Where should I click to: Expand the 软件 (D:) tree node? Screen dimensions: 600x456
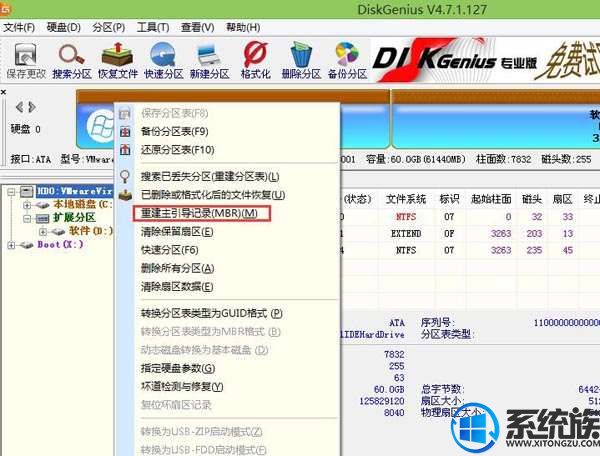coord(42,231)
